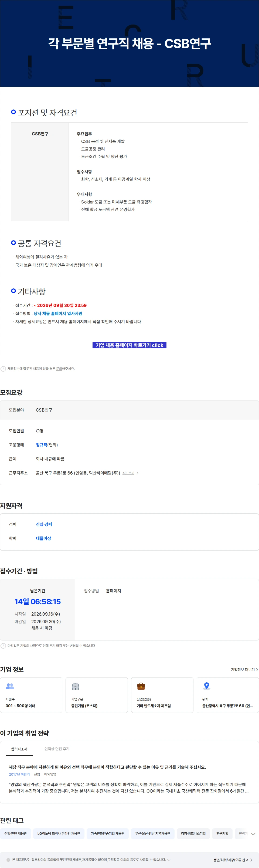259x868 pixels.
Task: Expand the copyright notice chevron in footer
Action: [169, 860]
